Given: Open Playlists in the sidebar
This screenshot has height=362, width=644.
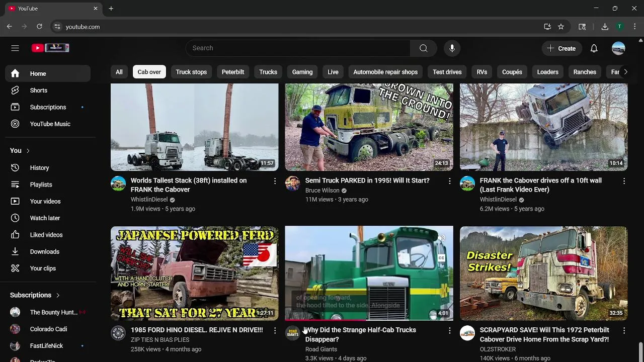Looking at the screenshot, I should pos(48,185).
